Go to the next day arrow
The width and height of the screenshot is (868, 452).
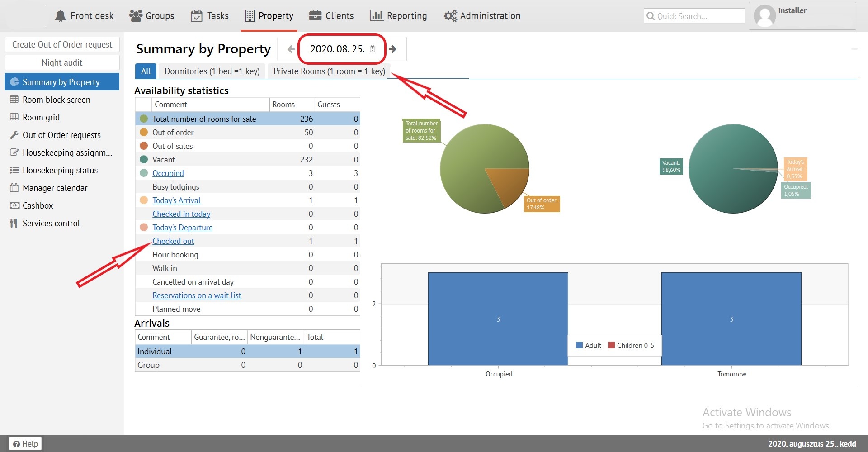[x=393, y=49]
